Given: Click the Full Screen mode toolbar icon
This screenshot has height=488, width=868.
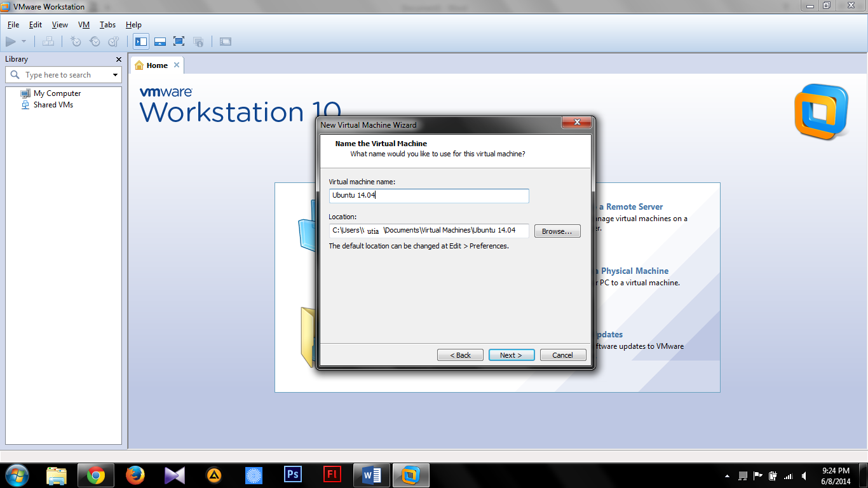Looking at the screenshot, I should pyautogui.click(x=179, y=41).
